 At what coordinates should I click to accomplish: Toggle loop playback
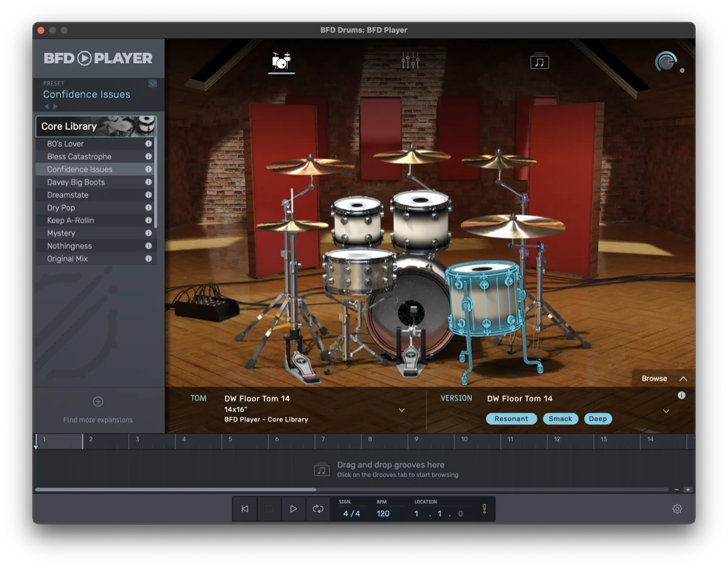point(318,509)
